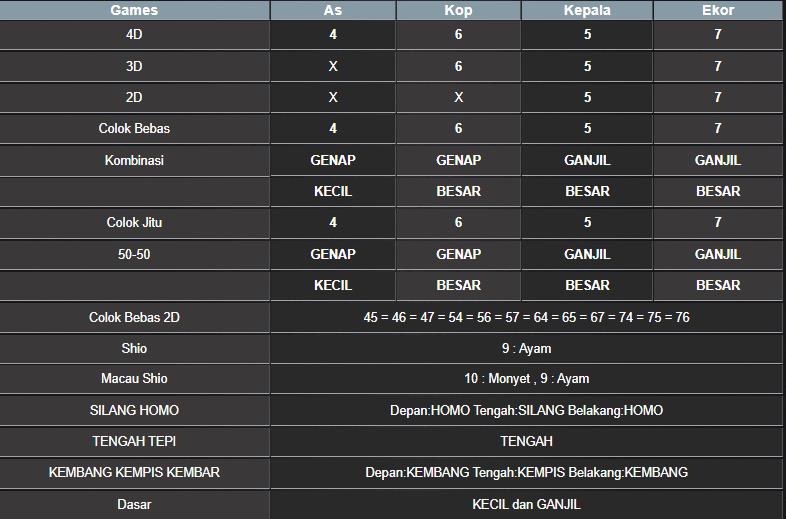The image size is (786, 519).
Task: Click the As value "4" in Colok Bebas row
Action: (333, 128)
